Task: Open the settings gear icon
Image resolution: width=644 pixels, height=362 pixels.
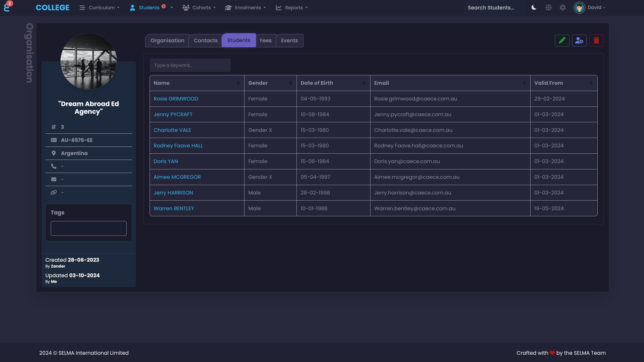Action: (563, 7)
